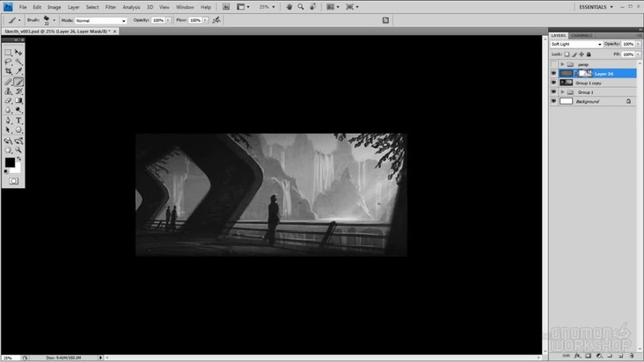This screenshot has height=362, width=644.
Task: Expand the Group 1 folder
Action: [x=563, y=92]
